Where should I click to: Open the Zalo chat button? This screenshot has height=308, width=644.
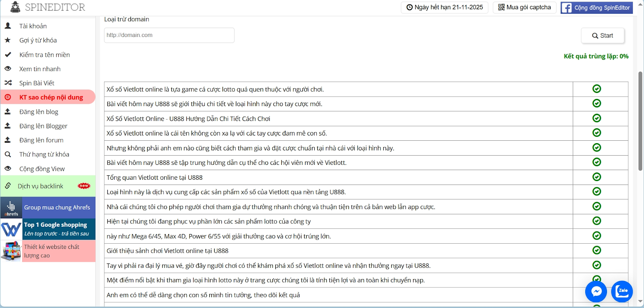pyautogui.click(x=622, y=291)
